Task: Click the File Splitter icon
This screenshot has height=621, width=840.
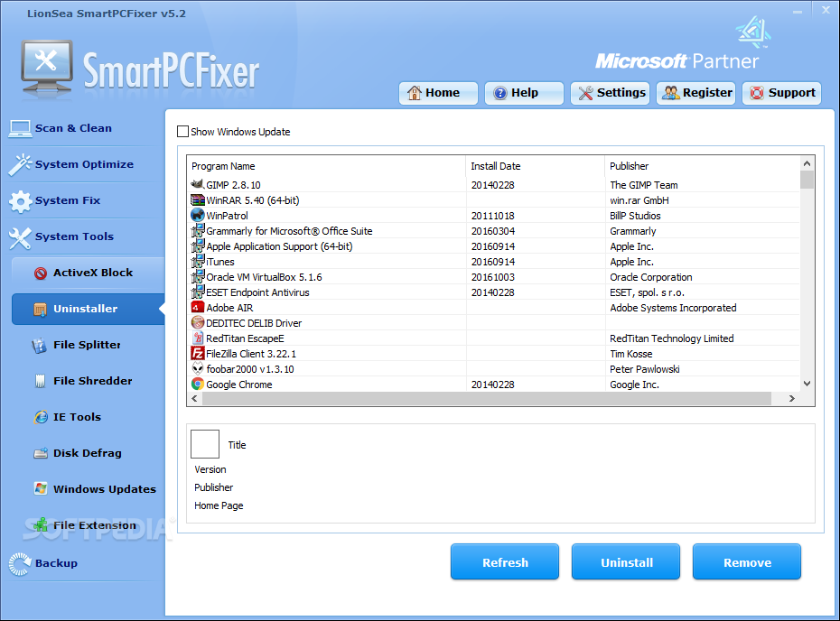Action: click(39, 346)
